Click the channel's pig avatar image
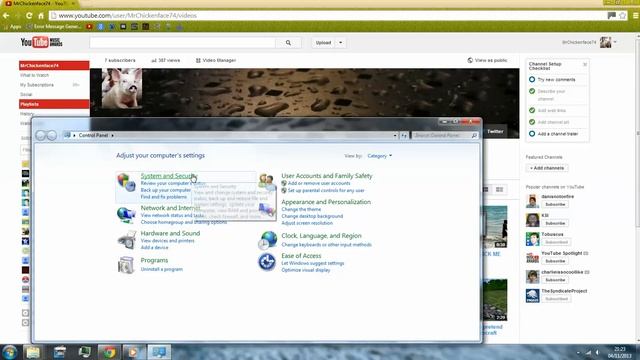The image size is (640, 360). click(122, 88)
